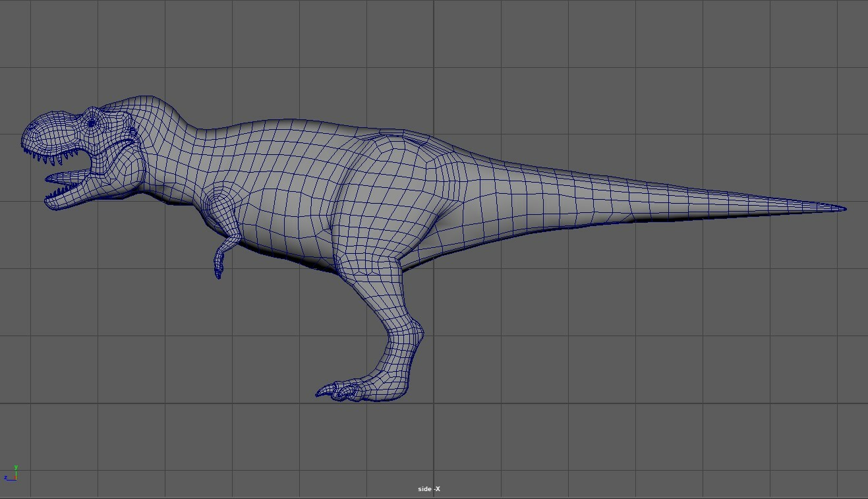Click the Y axis of the view gizmo
This screenshot has height=499, width=868.
pyautogui.click(x=16, y=474)
